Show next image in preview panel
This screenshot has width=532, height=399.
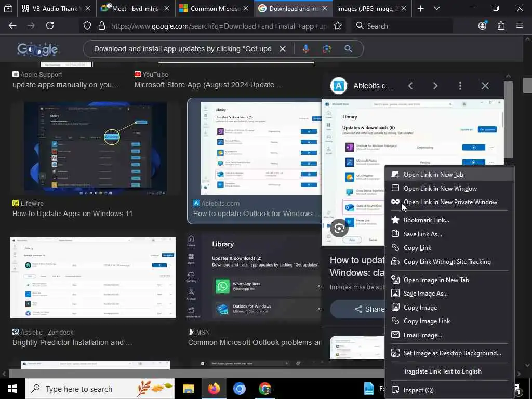tap(435, 86)
